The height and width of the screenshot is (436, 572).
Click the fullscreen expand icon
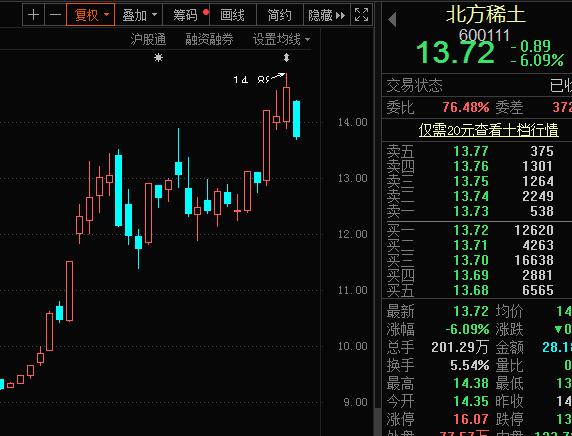coord(362,15)
